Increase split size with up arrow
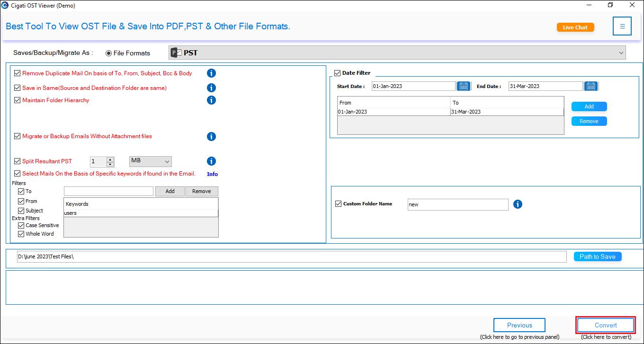 [110, 159]
